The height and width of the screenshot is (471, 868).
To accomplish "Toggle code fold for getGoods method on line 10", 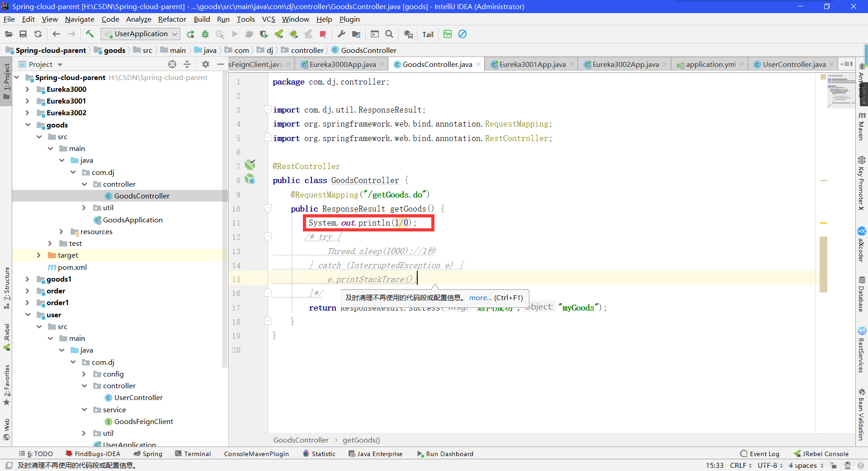I will (x=268, y=208).
